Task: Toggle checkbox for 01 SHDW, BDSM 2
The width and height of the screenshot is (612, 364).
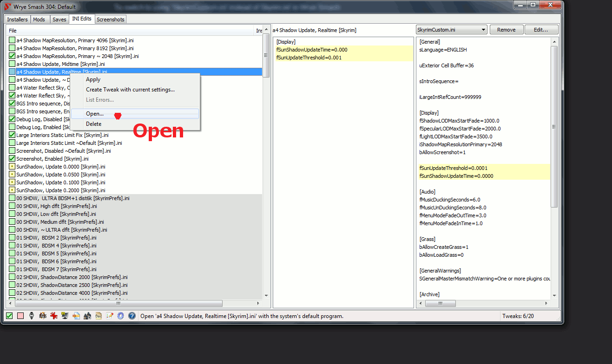Action: tap(12, 238)
